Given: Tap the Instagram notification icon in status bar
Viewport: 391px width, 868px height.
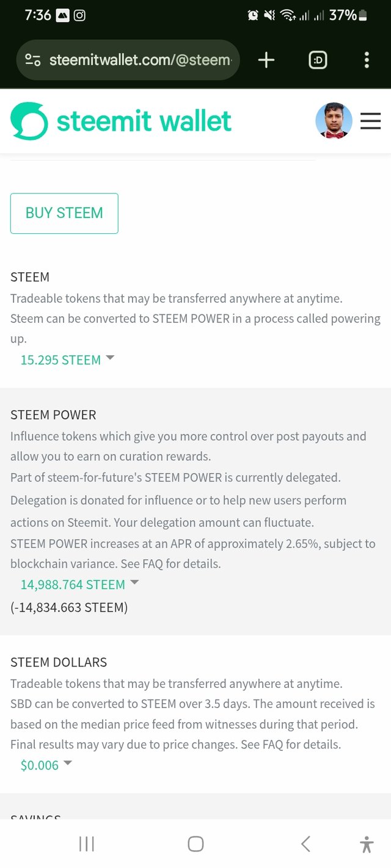Looking at the screenshot, I should (79, 15).
